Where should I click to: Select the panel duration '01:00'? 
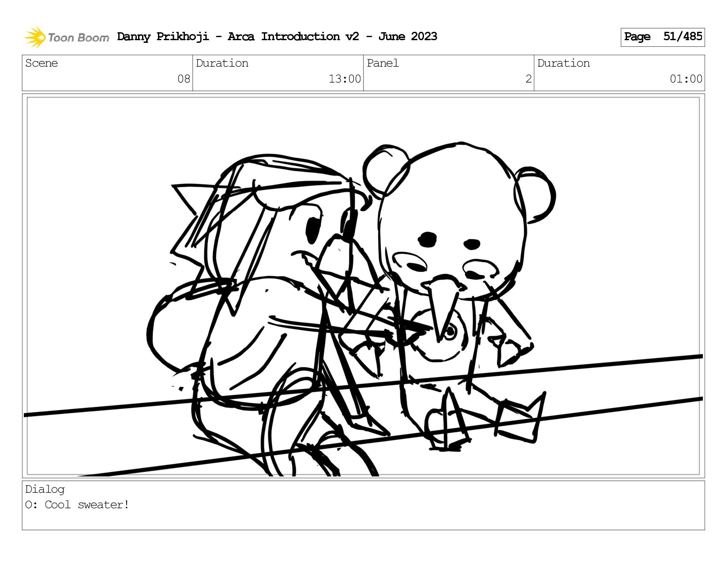pos(686,79)
